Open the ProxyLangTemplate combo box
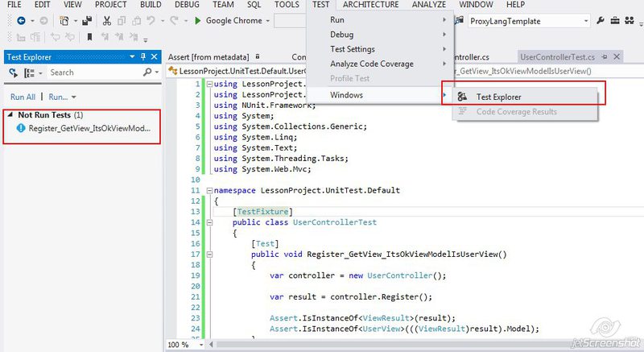The image size is (644, 352). tap(529, 21)
